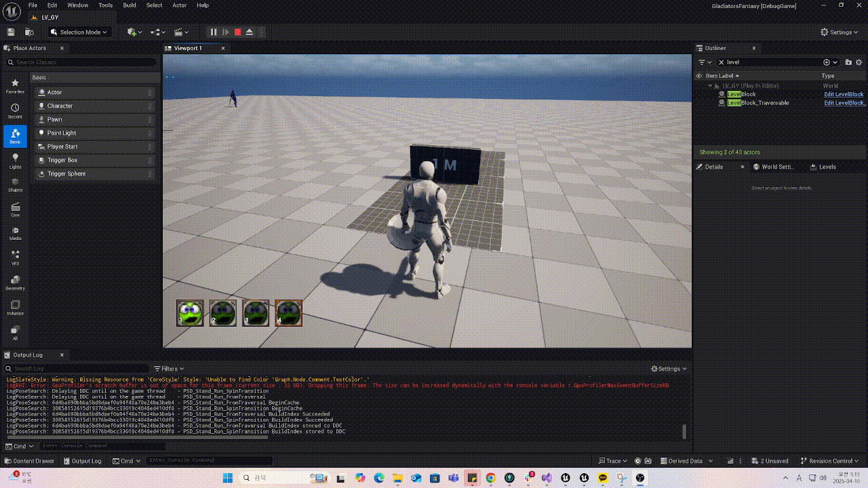Open the Output Log Settings dropdown
The image size is (868, 488).
(669, 369)
